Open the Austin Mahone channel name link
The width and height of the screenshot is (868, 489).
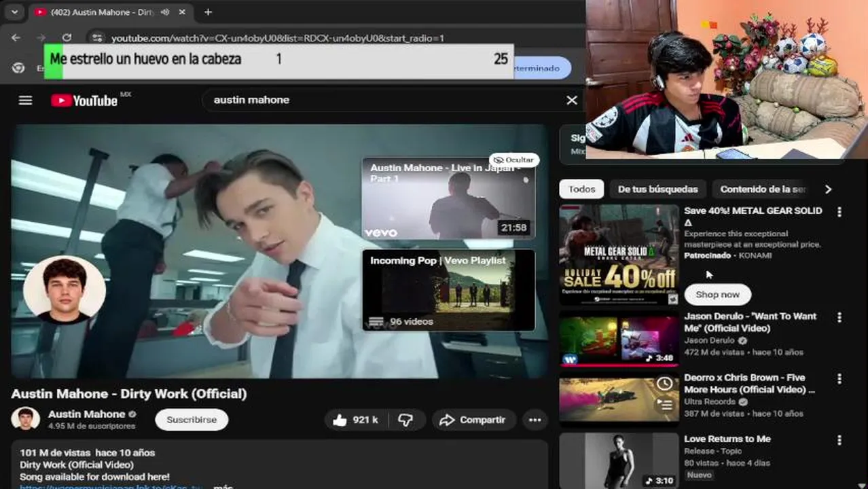[86, 414]
